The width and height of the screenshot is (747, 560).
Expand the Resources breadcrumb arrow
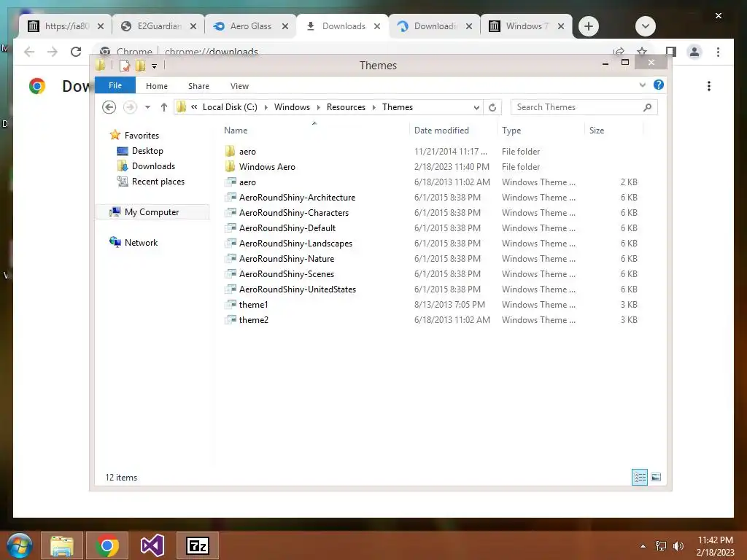pyautogui.click(x=373, y=107)
